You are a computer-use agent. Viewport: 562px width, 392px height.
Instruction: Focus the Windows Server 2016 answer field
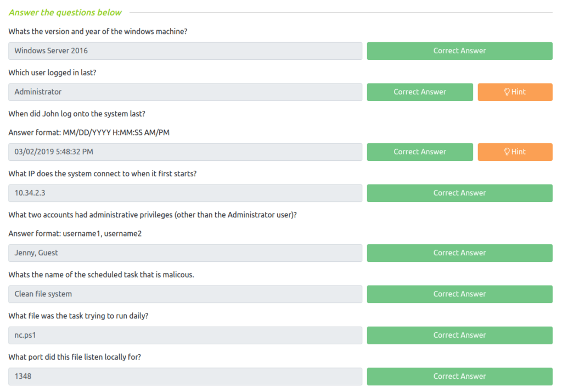(186, 51)
